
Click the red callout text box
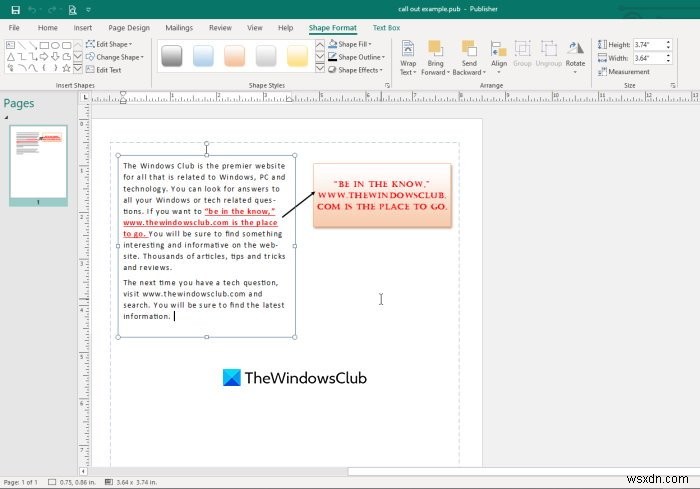click(x=383, y=196)
